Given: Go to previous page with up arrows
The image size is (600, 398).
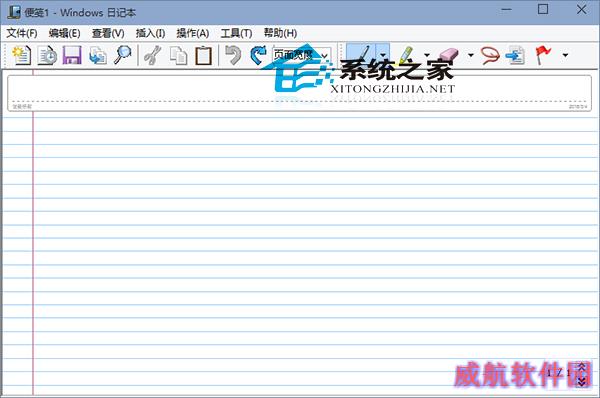Looking at the screenshot, I should 582,368.
